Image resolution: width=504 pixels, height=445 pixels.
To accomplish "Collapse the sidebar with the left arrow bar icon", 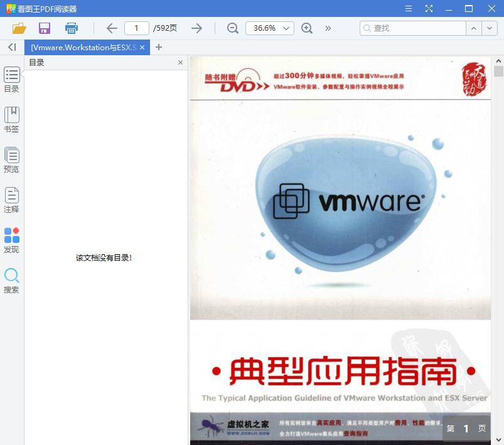I will (12, 47).
